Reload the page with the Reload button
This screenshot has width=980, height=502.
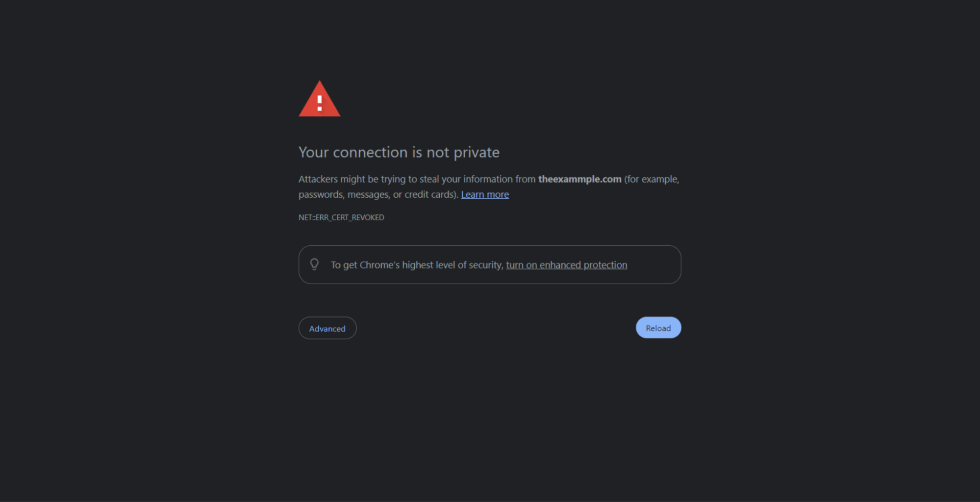pyautogui.click(x=658, y=328)
